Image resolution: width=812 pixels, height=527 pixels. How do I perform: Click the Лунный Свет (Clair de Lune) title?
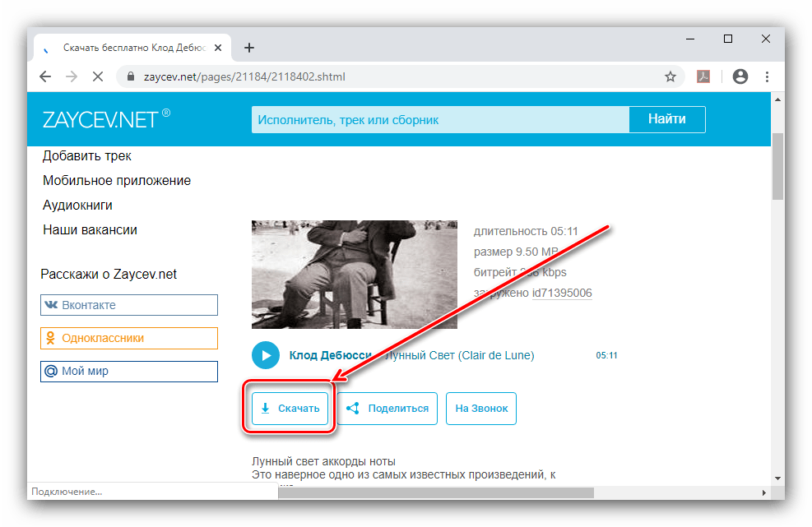461,355
